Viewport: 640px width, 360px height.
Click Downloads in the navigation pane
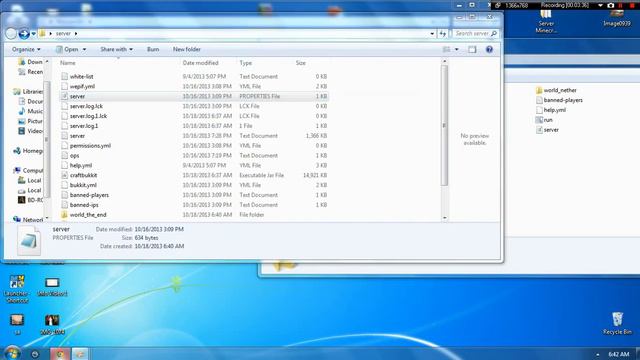(x=31, y=62)
